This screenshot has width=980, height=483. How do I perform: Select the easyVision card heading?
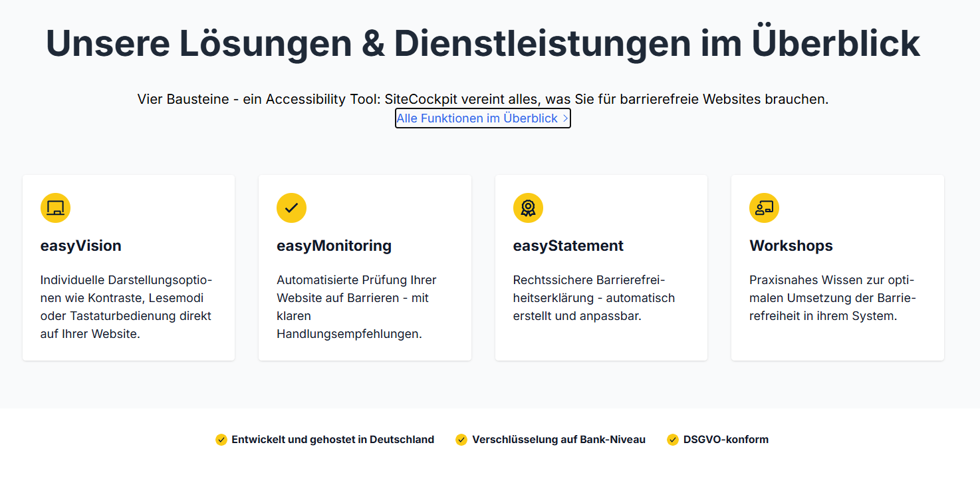point(81,245)
